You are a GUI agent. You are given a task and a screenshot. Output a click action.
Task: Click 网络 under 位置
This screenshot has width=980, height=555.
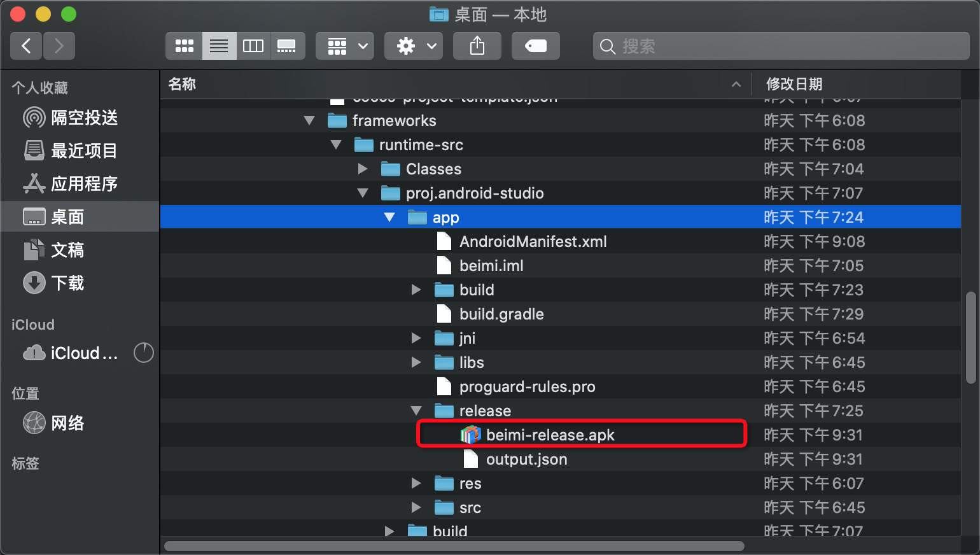pyautogui.click(x=67, y=423)
